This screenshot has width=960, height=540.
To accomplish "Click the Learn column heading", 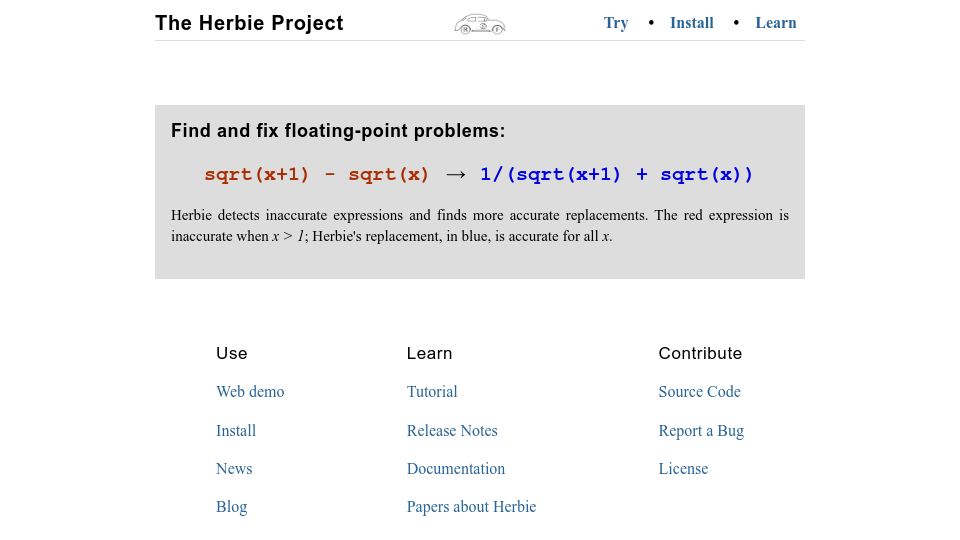I will click(x=429, y=353).
